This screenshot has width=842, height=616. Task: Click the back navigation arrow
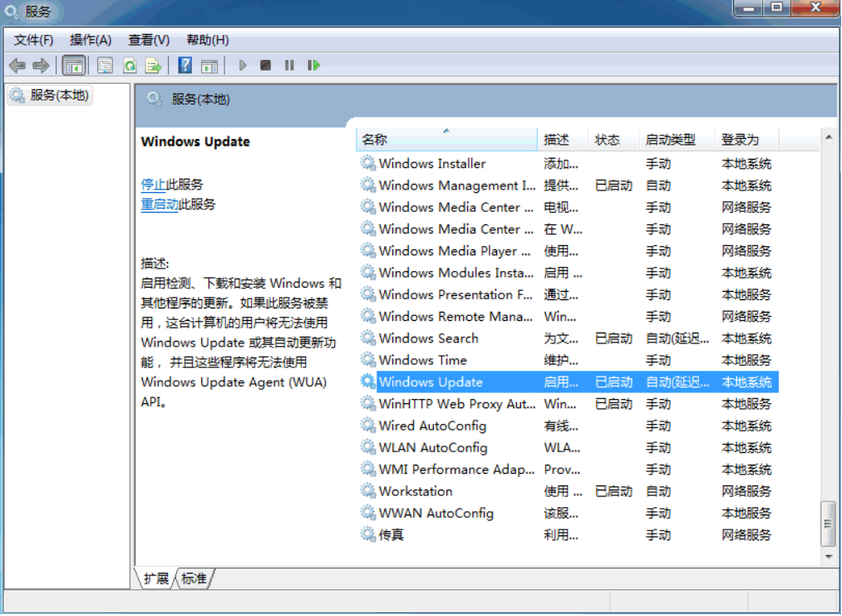[17, 65]
